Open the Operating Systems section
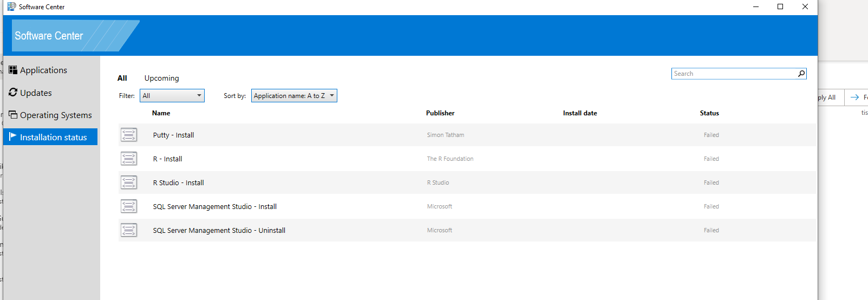This screenshot has width=868, height=300. coord(56,115)
